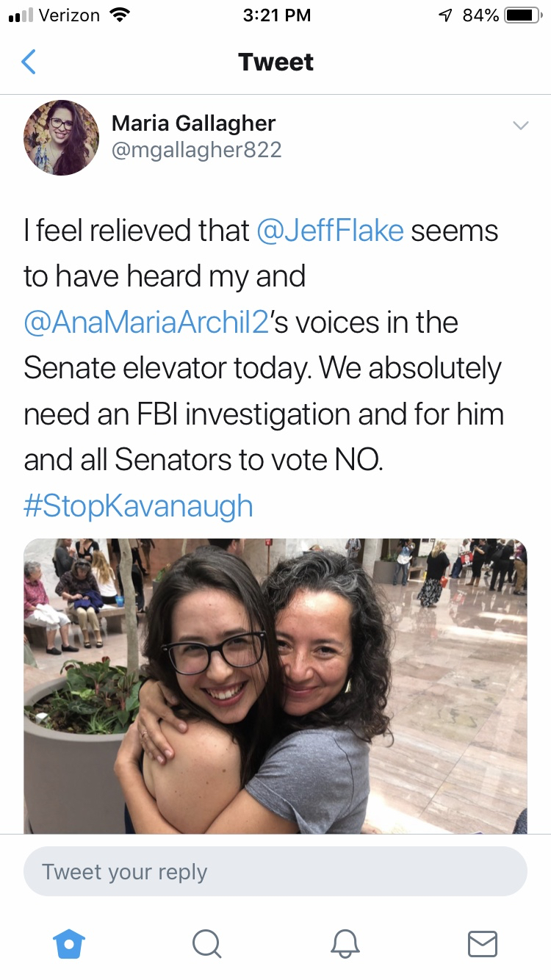The image size is (551, 980).
Task: Tap the 3:21 PM clock
Action: coord(276,15)
